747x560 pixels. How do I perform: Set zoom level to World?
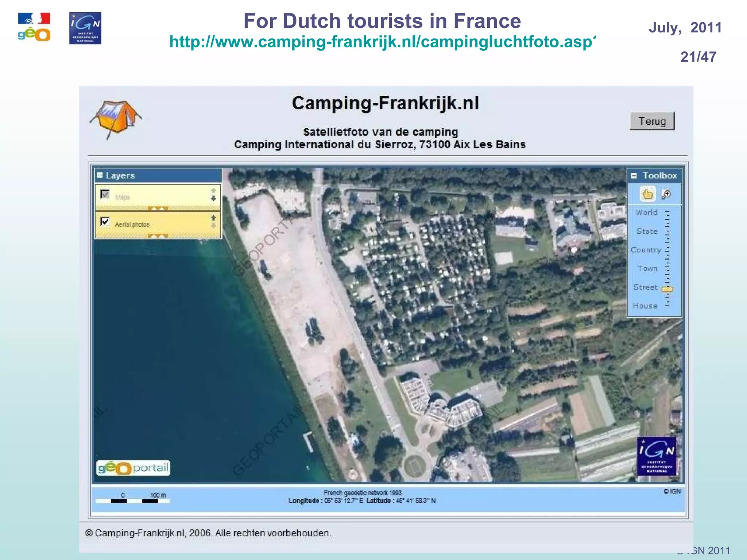646,213
